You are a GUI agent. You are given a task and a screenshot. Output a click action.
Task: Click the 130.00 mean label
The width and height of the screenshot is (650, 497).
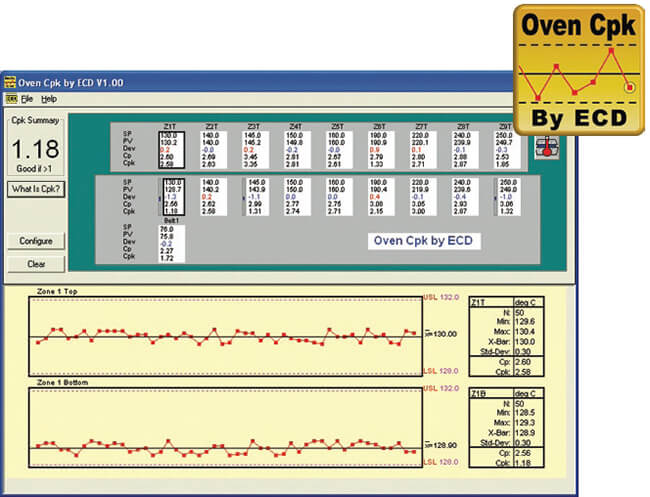[x=445, y=334]
